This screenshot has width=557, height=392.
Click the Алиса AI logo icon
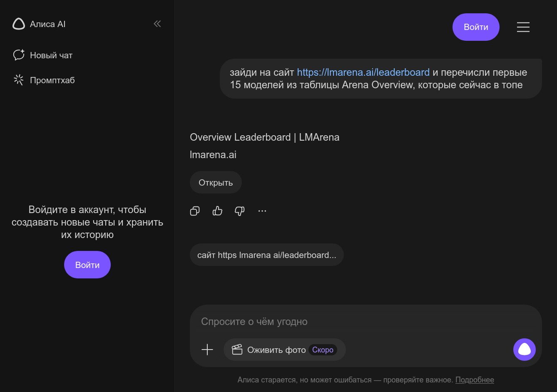point(19,24)
